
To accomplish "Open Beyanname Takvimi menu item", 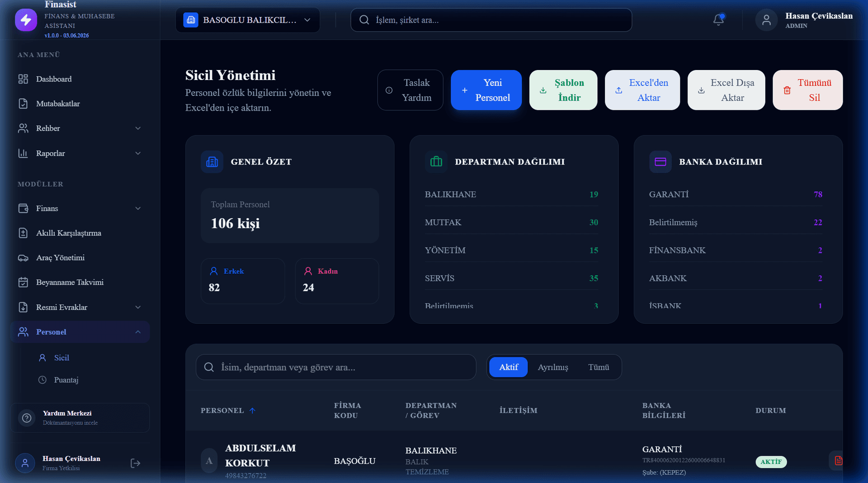I will pyautogui.click(x=80, y=282).
